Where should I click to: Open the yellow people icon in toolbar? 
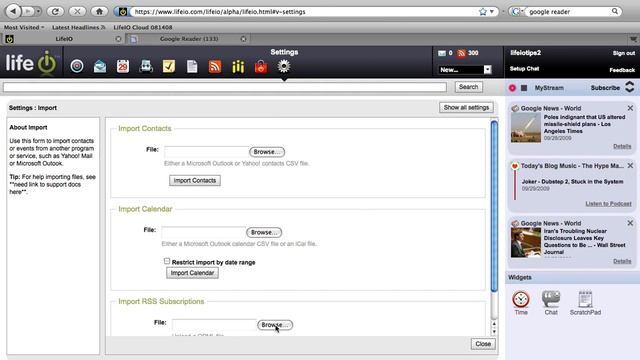(238, 67)
